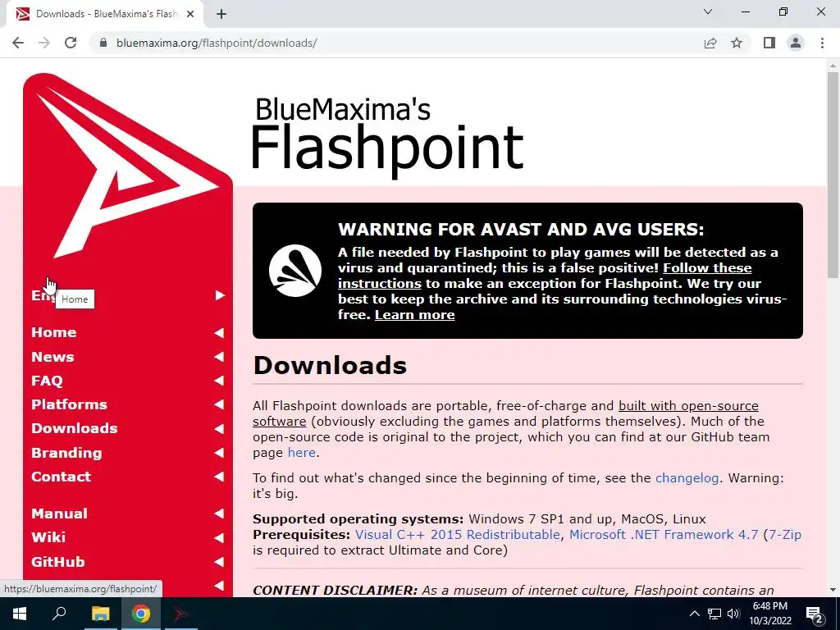
Task: Follow the Visual C++ 2015 Redistributable link
Action: [x=458, y=535]
